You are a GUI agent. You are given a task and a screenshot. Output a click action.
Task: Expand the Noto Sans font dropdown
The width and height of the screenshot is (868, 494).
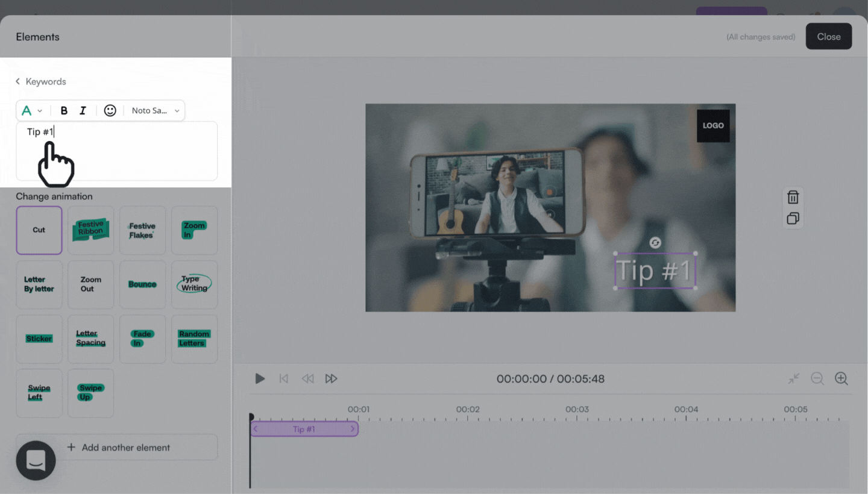coord(156,111)
